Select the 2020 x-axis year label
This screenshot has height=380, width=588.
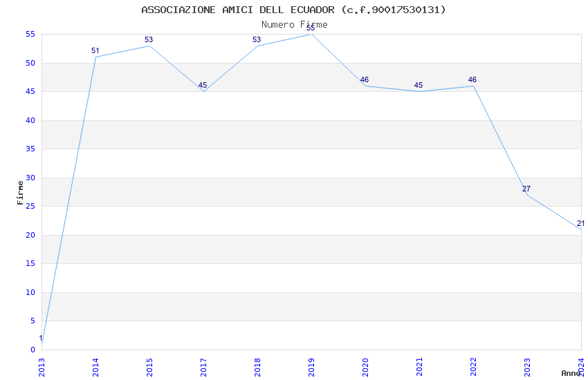pyautogui.click(x=366, y=368)
